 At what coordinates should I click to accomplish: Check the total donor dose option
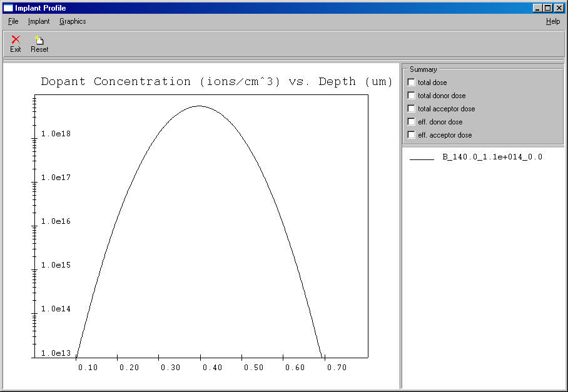(411, 96)
